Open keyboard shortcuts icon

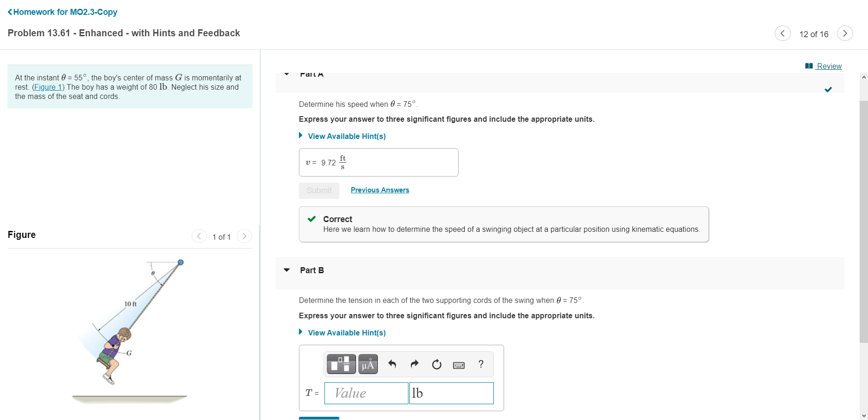(459, 365)
